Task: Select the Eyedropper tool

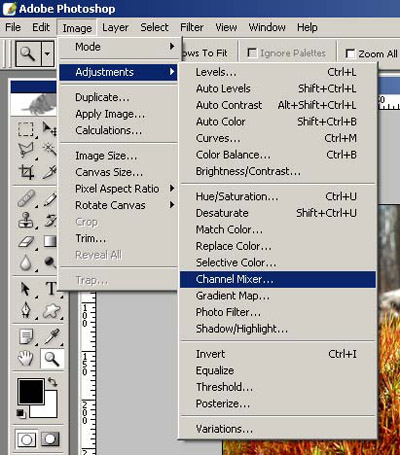Action: click(x=51, y=337)
